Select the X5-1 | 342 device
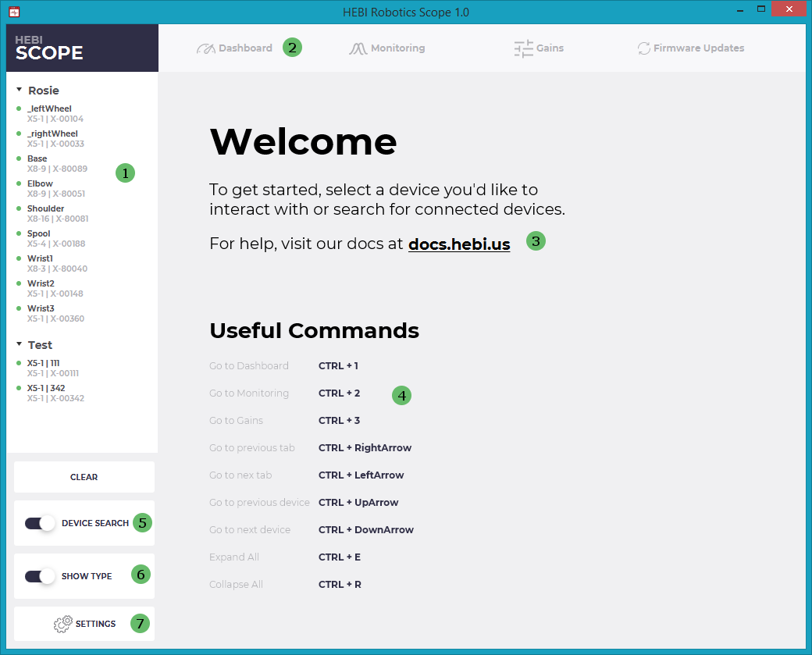This screenshot has width=812, height=655. [46, 388]
